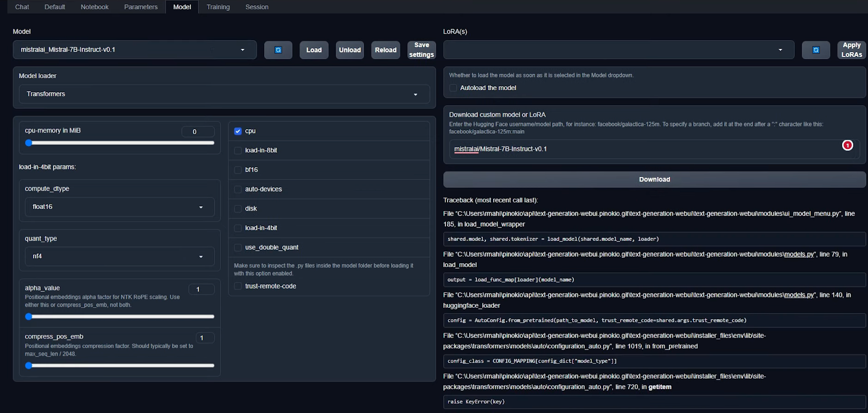Switch to the Default tab
Image resolution: width=868 pixels, height=413 pixels.
click(55, 7)
